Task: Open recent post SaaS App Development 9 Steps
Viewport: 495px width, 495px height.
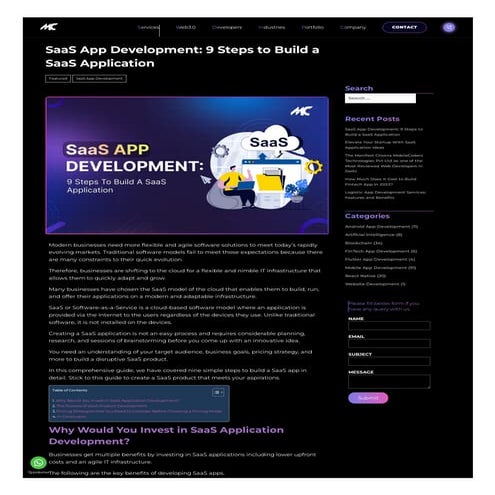Action: (384, 132)
